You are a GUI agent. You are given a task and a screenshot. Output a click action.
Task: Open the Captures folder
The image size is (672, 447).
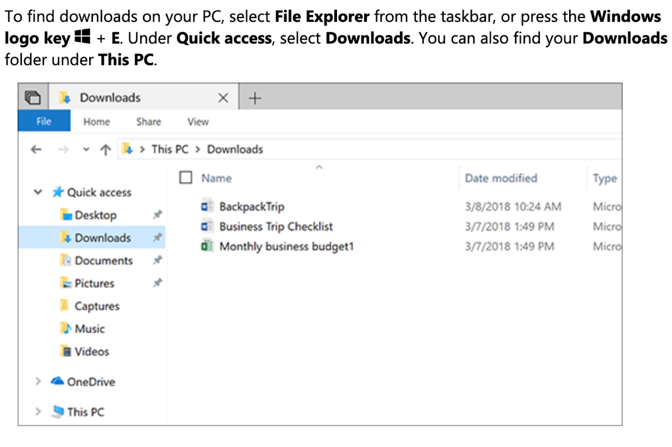click(97, 306)
